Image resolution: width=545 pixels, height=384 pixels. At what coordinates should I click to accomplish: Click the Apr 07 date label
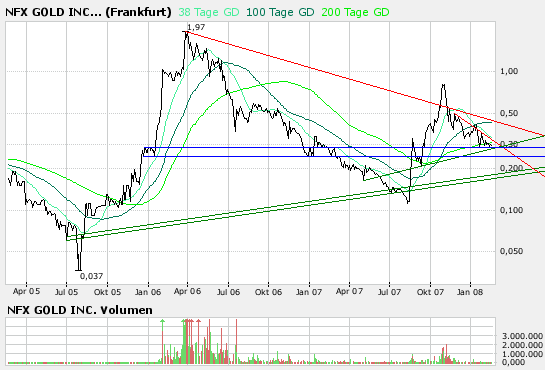(x=349, y=291)
